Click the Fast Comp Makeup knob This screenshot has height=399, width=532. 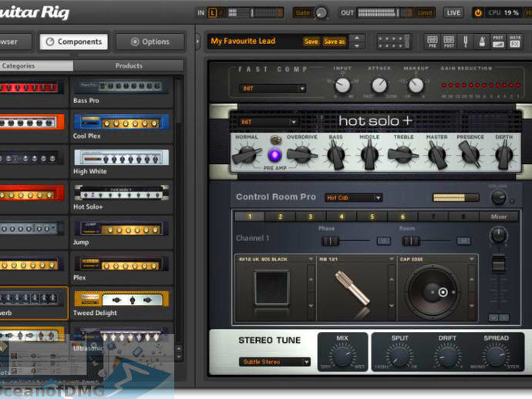[416, 85]
